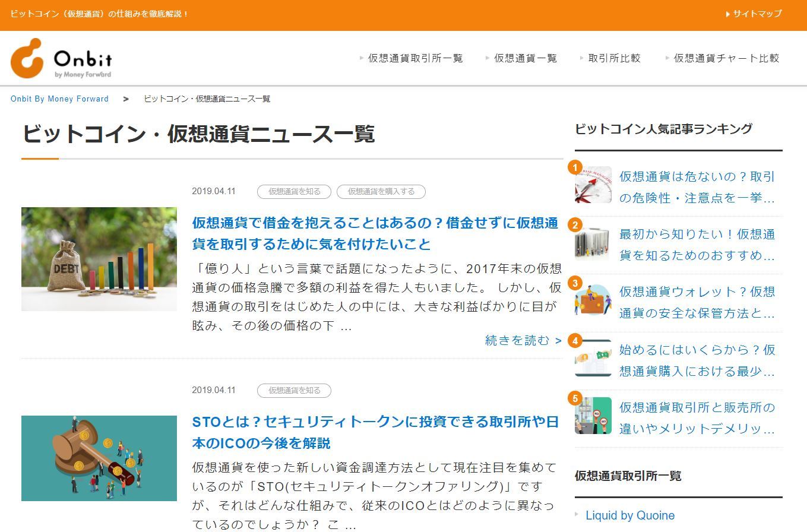Click the Onbit By Money Forward breadcrumb
Image resolution: width=807 pixels, height=532 pixels.
point(60,99)
